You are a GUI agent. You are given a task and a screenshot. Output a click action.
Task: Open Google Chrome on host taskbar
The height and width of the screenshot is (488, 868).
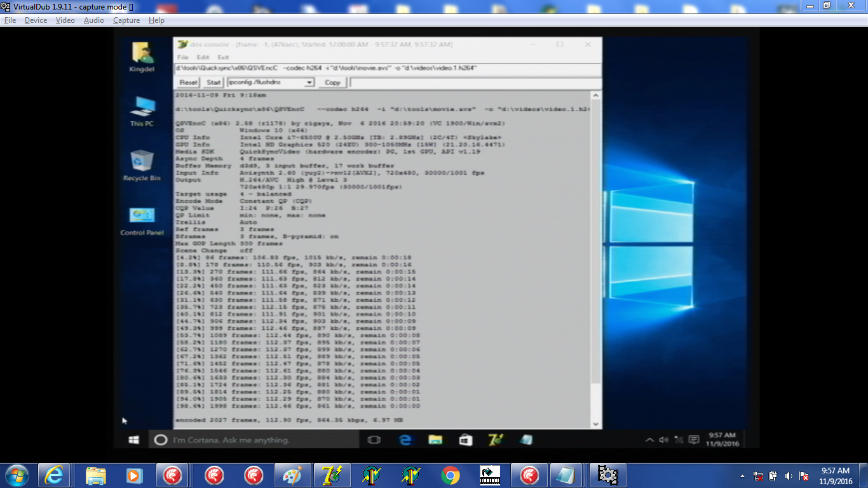click(x=451, y=475)
